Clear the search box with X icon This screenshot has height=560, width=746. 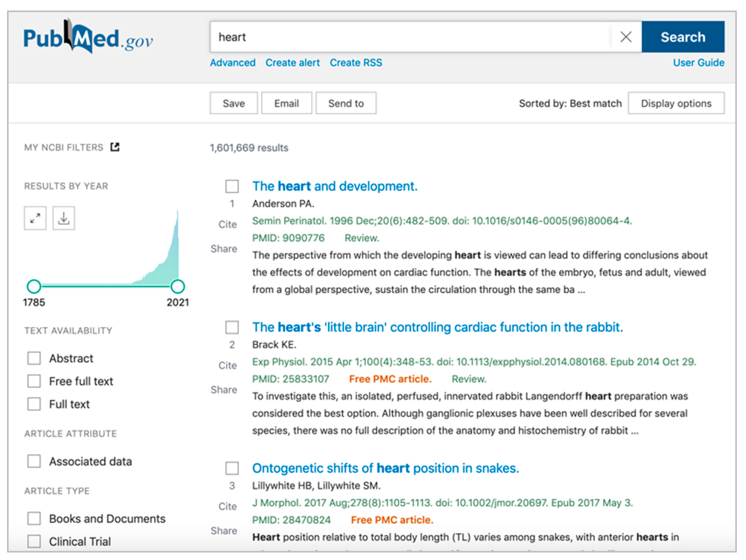(x=626, y=37)
